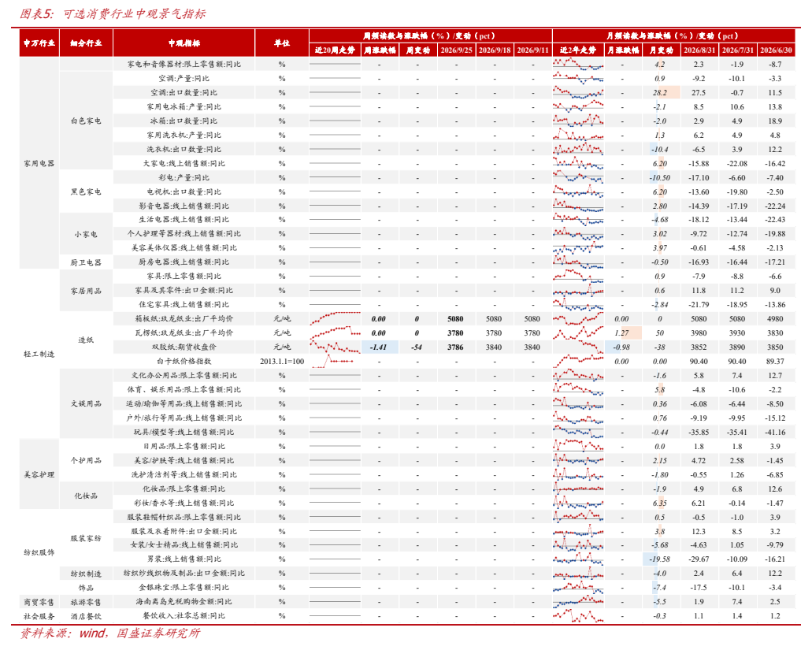Screen dimensions: 812x650
Task: Select the 家用电器 industry cell
Action: [39, 163]
